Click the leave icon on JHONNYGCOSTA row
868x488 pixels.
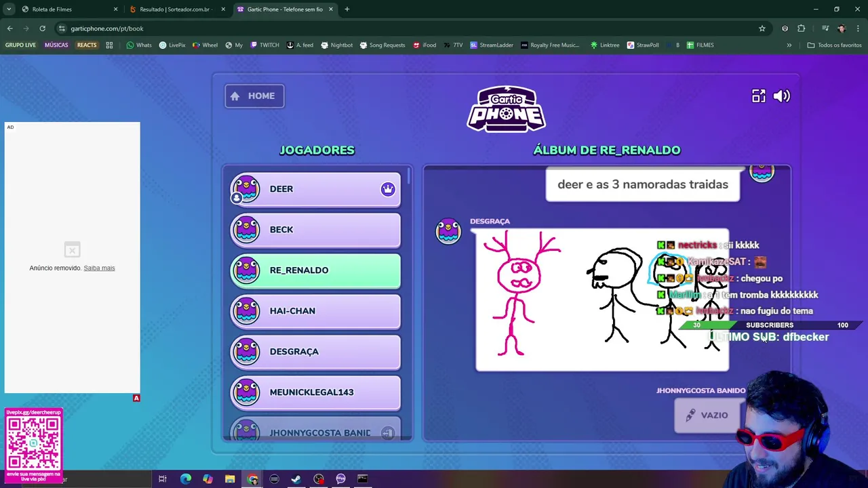pyautogui.click(x=387, y=433)
